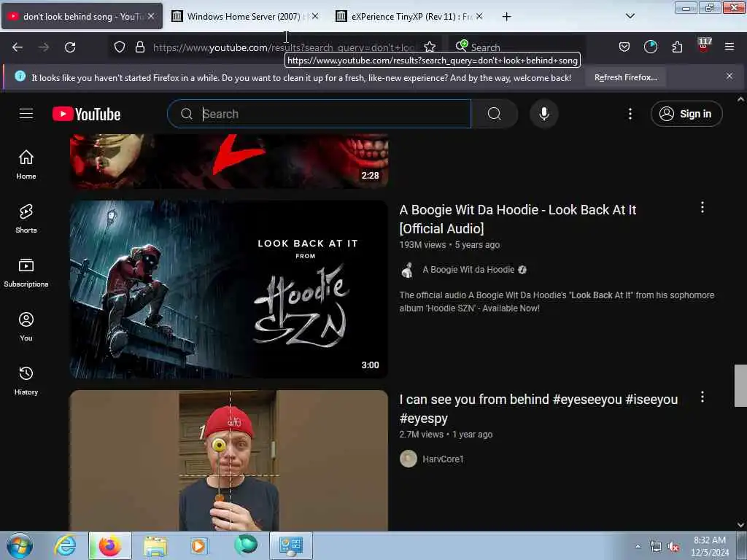Bookmark this page with the star icon
The height and width of the screenshot is (560, 747).
[x=430, y=47]
